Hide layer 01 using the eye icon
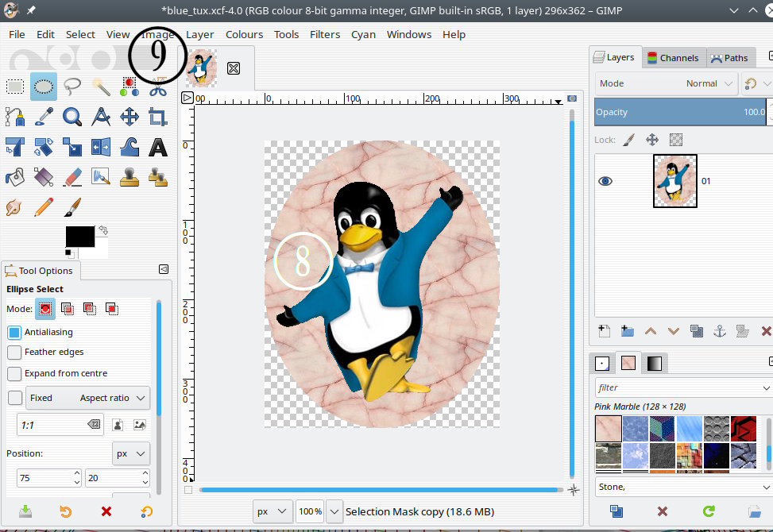 (x=605, y=181)
